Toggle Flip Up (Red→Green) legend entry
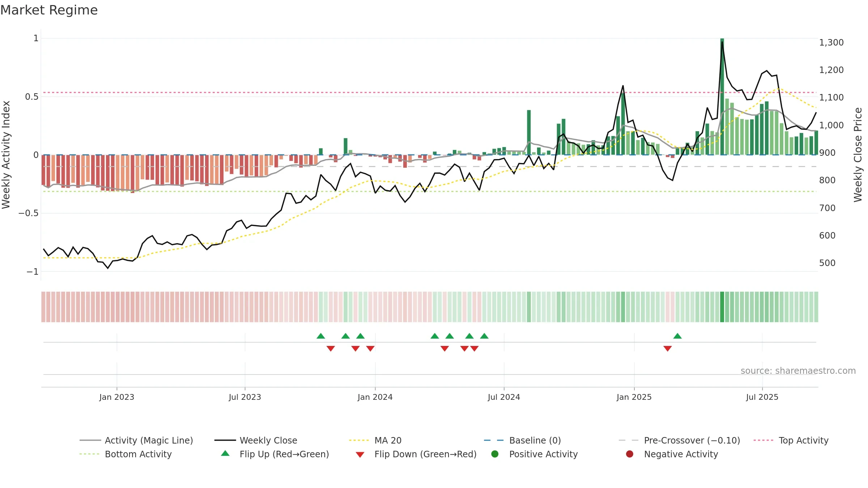Viewport: 868px width, 488px height. point(275,454)
